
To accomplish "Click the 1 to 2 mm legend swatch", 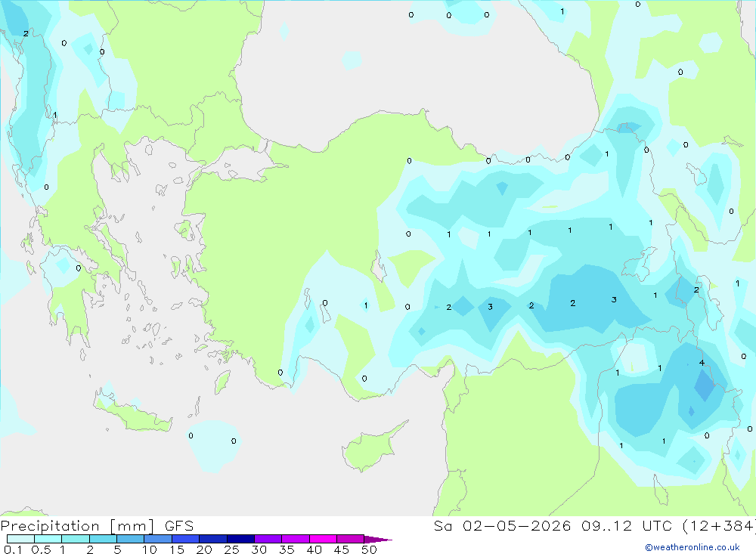I will [x=75, y=539].
